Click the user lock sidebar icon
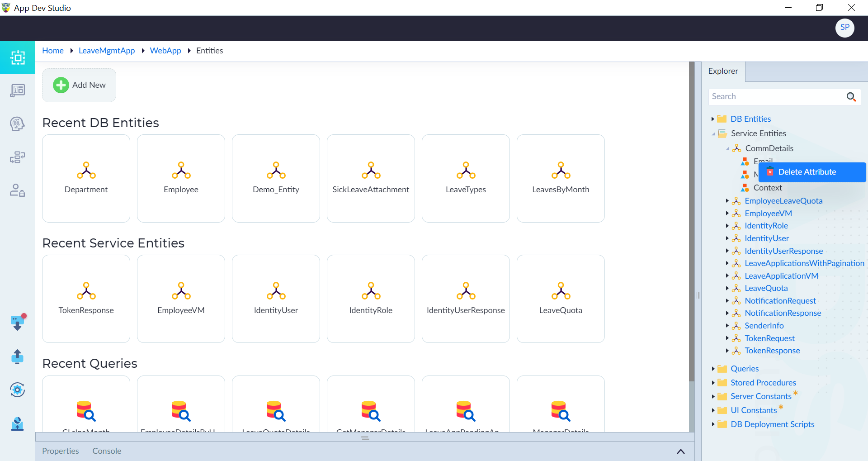The height and width of the screenshot is (461, 868). point(17,190)
